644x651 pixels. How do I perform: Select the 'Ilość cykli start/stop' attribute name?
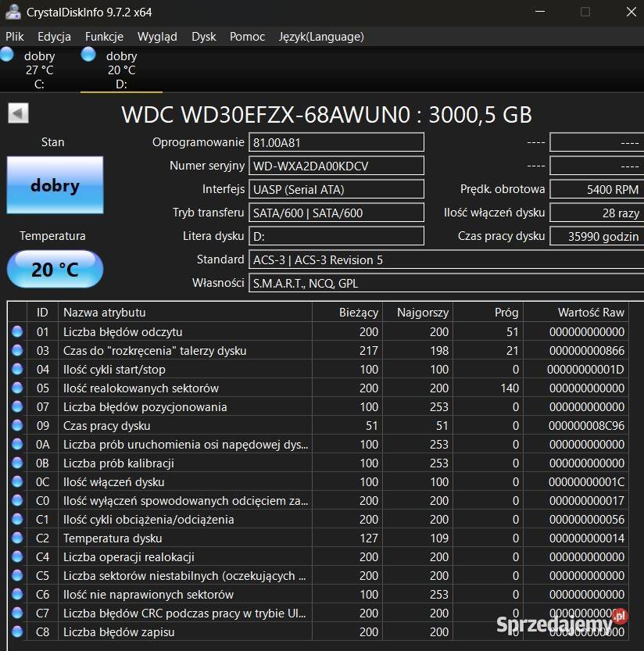114,369
